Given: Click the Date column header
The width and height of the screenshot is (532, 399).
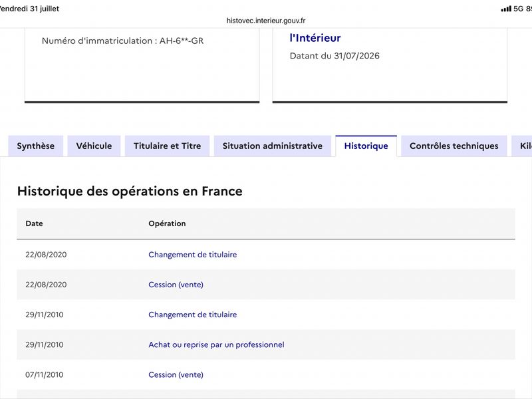Looking at the screenshot, I should (x=35, y=223).
